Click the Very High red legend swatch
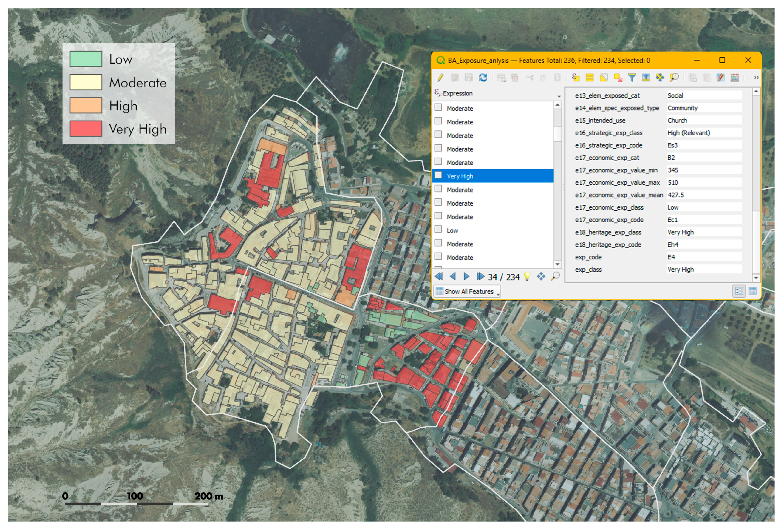Viewport: 783px width, 532px height. coord(86,129)
